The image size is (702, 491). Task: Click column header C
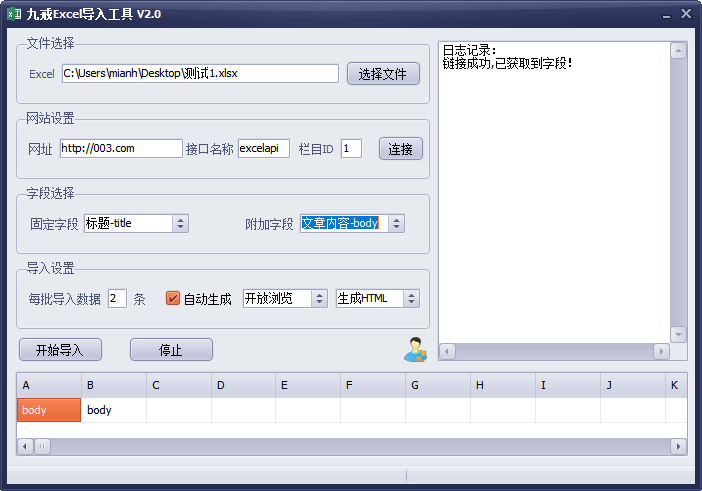pyautogui.click(x=179, y=385)
